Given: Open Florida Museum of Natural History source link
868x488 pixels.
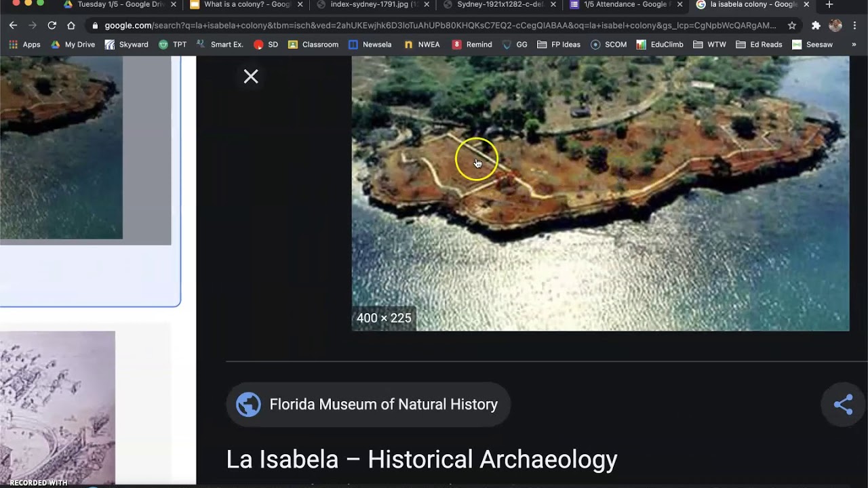Looking at the screenshot, I should [368, 405].
